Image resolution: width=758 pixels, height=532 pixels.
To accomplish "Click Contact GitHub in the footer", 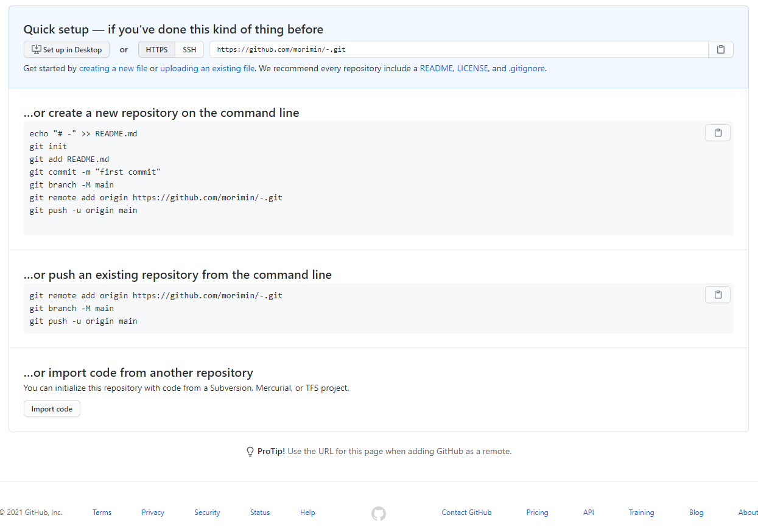I will (466, 513).
